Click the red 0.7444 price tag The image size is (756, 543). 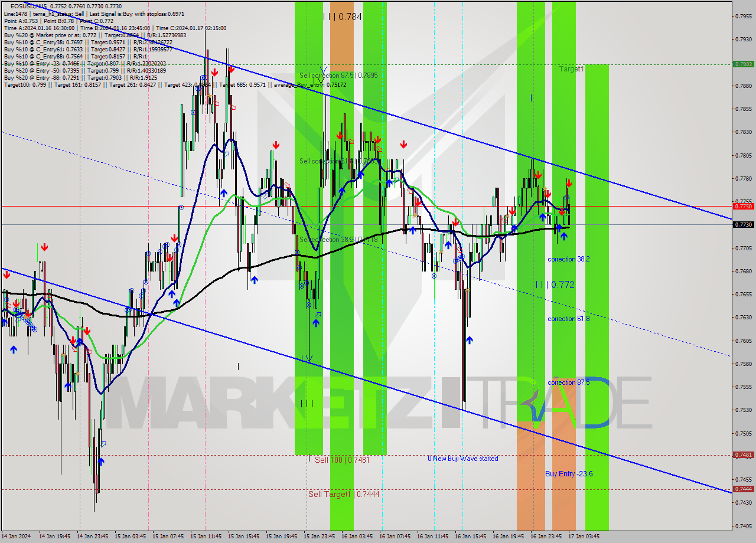point(743,489)
